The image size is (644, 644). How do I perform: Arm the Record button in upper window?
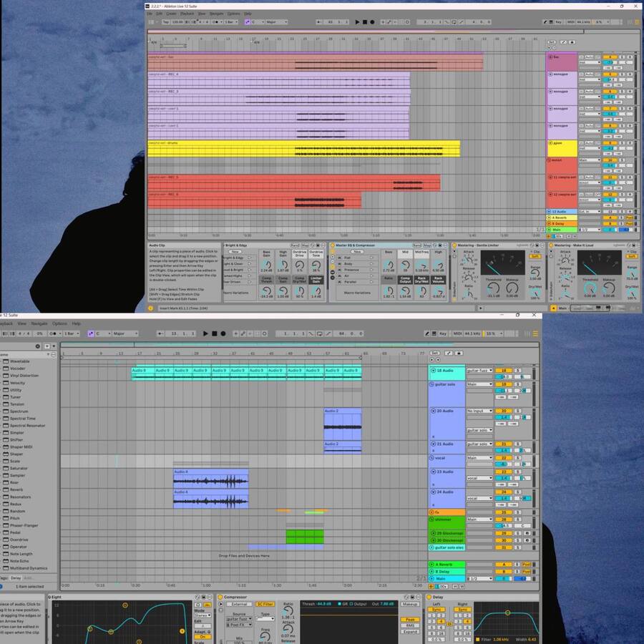pos(372,22)
